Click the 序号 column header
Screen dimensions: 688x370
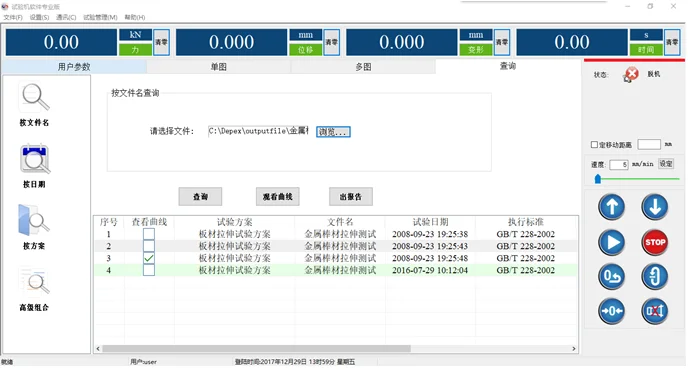[108, 222]
